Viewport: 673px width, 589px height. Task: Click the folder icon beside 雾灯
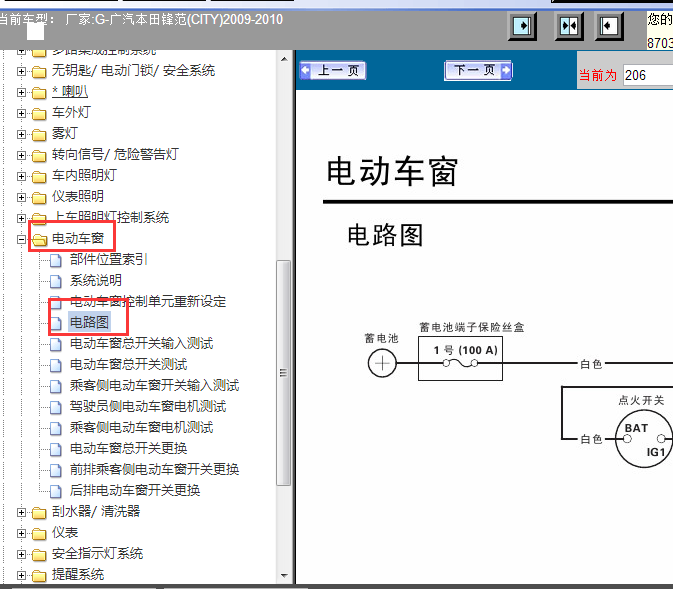(x=39, y=135)
